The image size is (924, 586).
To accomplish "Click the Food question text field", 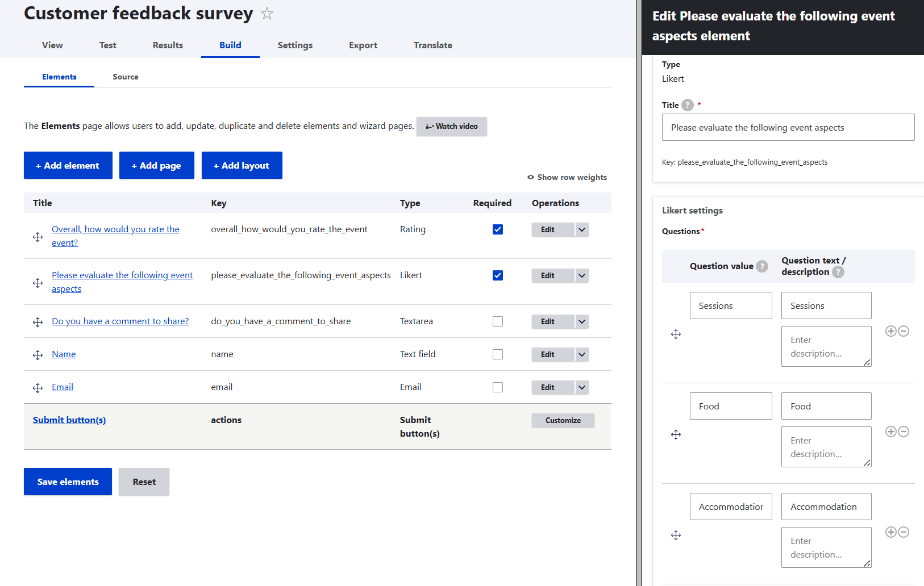I will [826, 406].
